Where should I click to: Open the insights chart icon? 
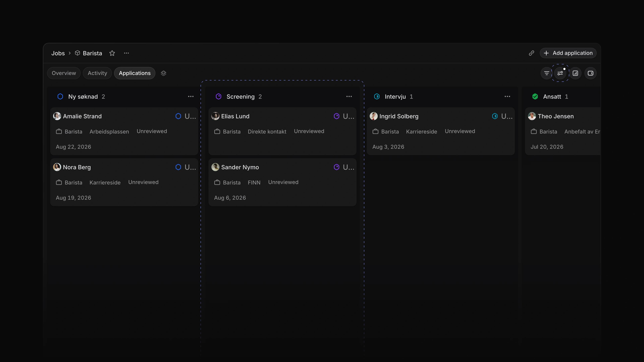click(x=575, y=73)
